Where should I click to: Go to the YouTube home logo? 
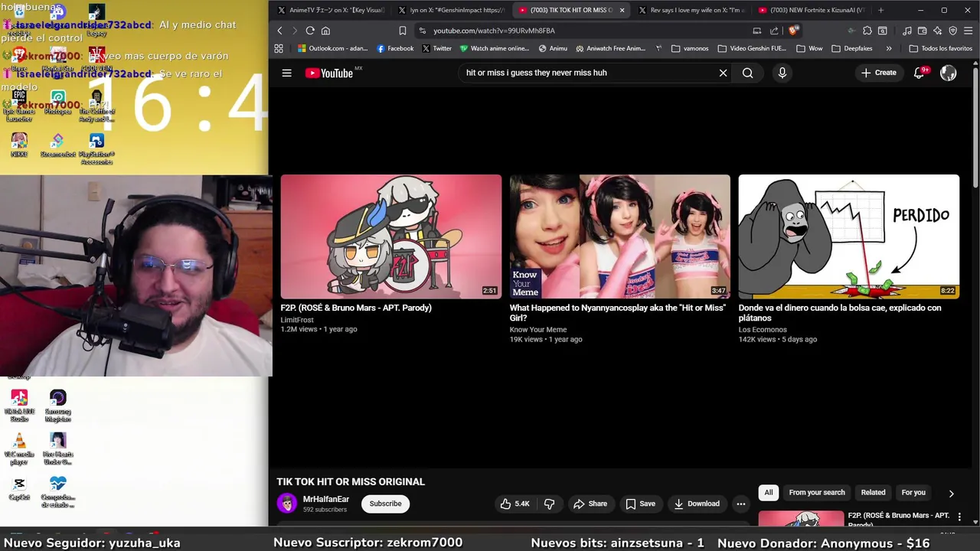click(x=329, y=73)
